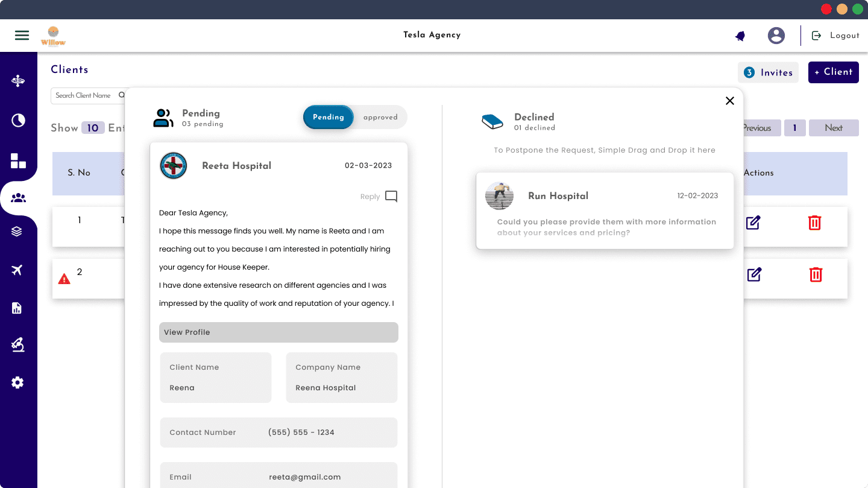
Task: Open the notifications bell
Action: coord(740,36)
